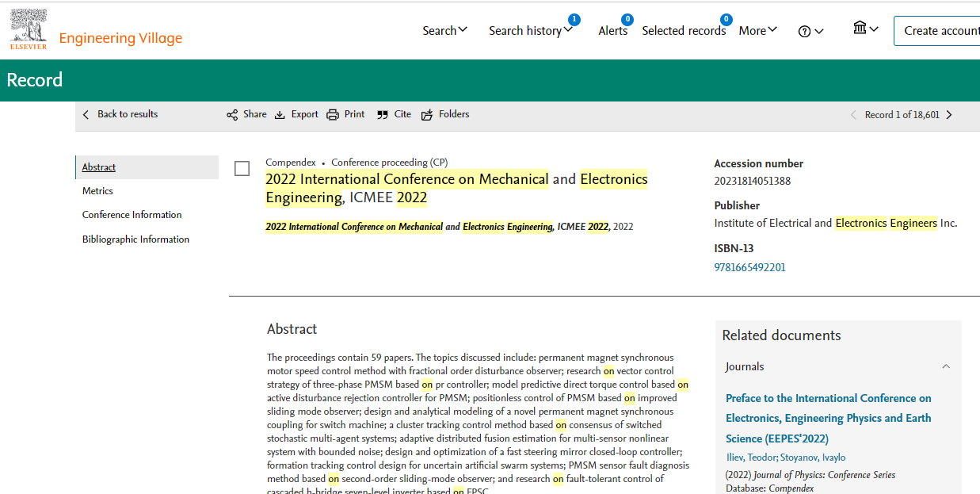Click the Folders icon

pyautogui.click(x=427, y=115)
